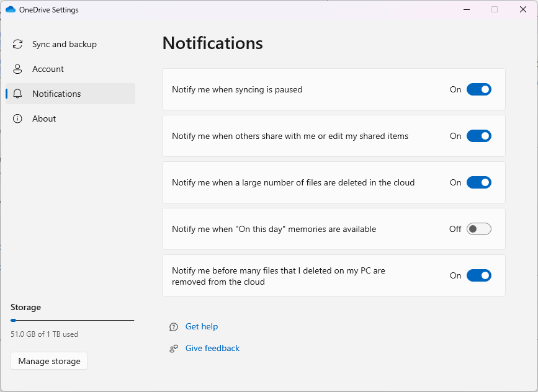538x392 pixels.
Task: Open the Give feedback link
Action: click(212, 348)
